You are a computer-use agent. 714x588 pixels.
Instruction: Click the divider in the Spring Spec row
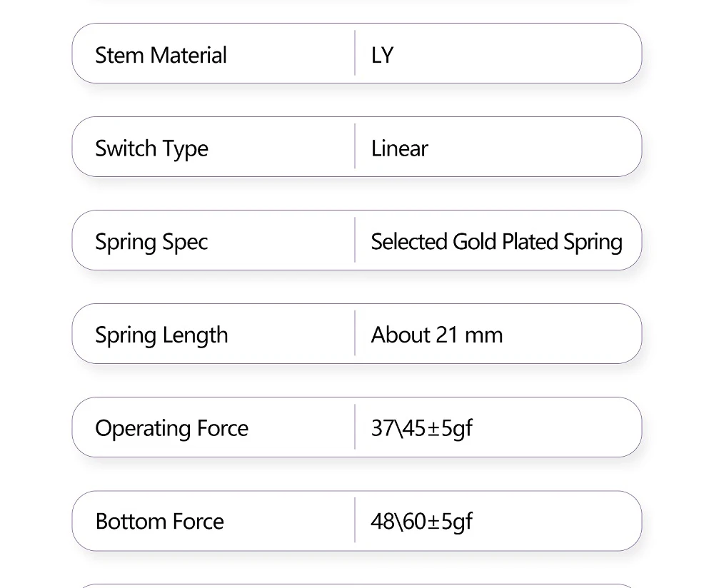point(355,240)
